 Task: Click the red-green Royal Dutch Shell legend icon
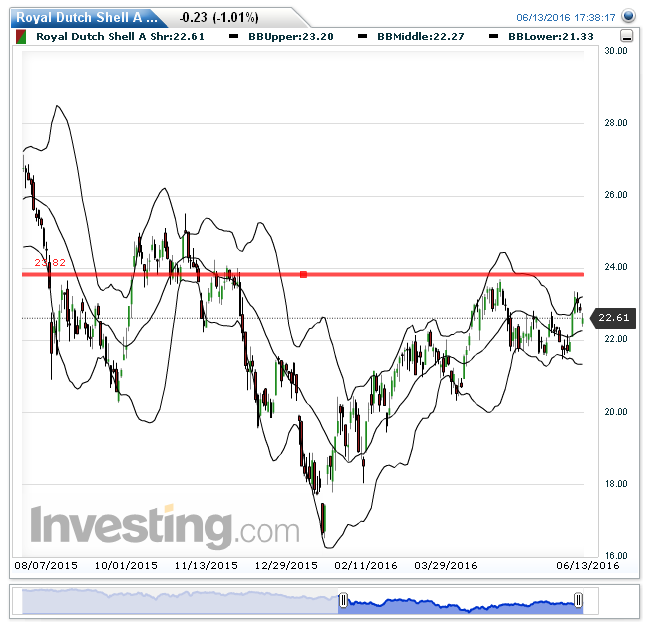[x=21, y=37]
